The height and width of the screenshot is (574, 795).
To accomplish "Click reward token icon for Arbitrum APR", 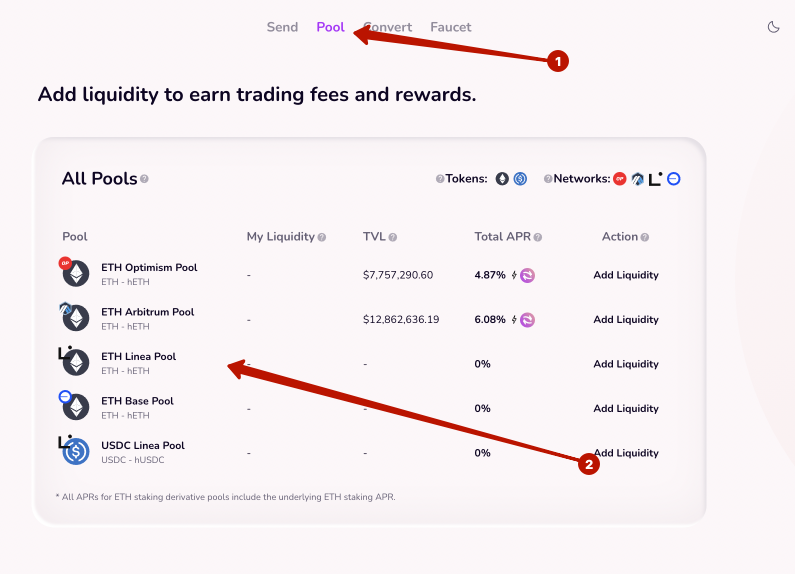I will 527,320.
